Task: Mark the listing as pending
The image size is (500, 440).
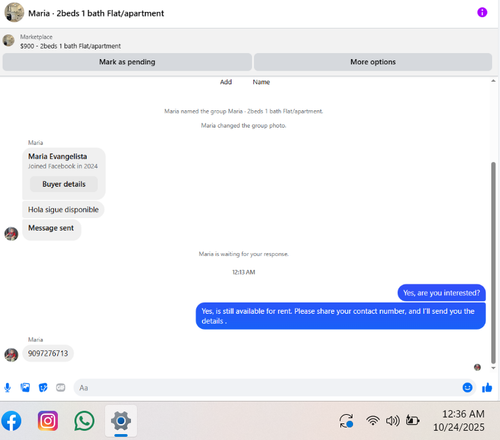Action: (127, 62)
